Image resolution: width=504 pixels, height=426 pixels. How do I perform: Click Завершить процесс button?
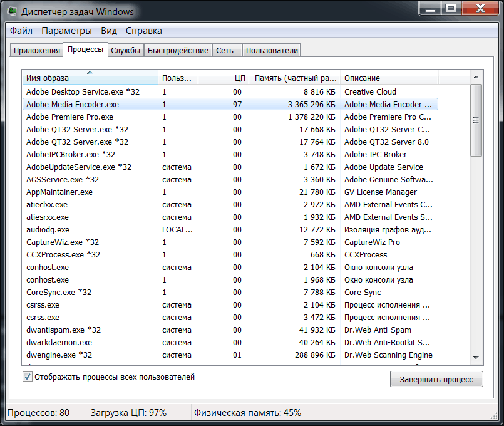pos(436,380)
